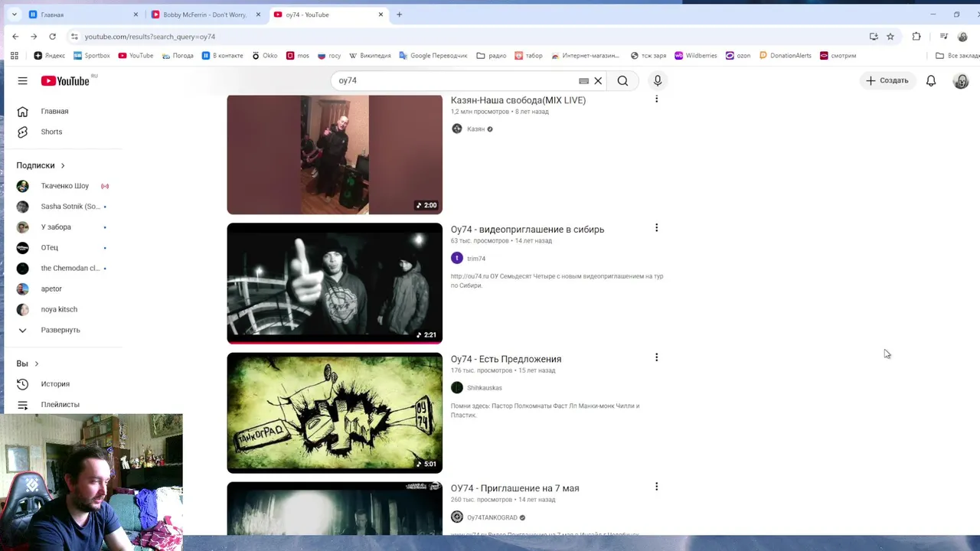Click the YouTube logo
This screenshot has height=551, width=980.
(x=65, y=80)
